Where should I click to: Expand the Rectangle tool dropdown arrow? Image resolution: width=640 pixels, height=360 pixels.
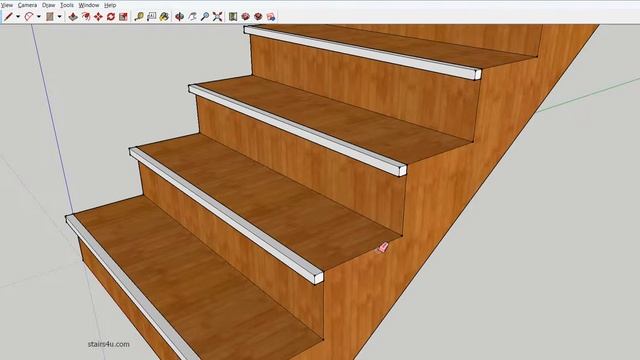tap(60, 17)
